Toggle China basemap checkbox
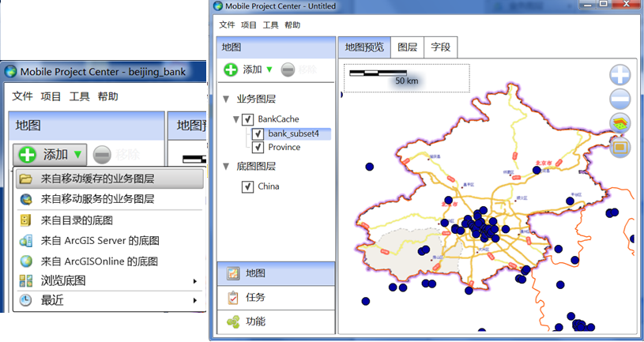The width and height of the screenshot is (644, 342). point(247,187)
